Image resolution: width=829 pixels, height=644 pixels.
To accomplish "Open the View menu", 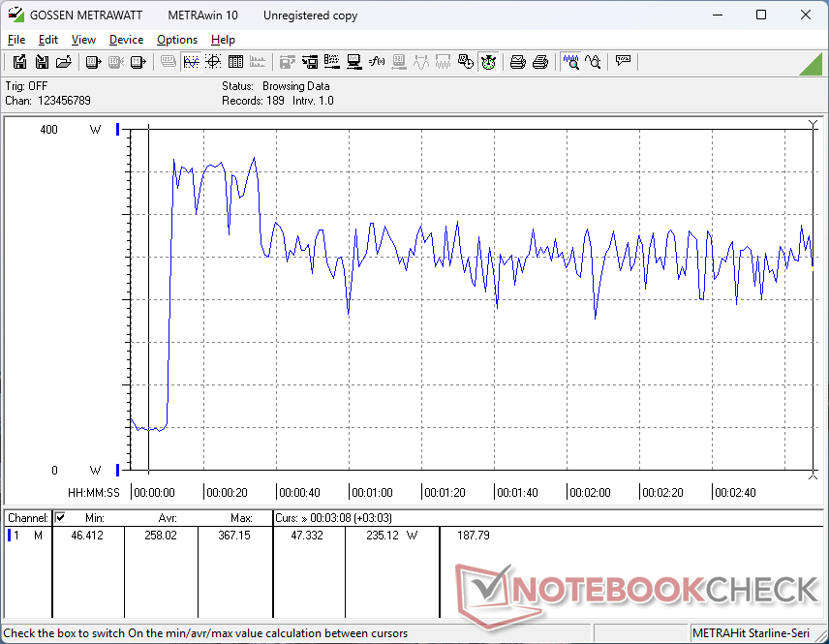I will coord(83,40).
